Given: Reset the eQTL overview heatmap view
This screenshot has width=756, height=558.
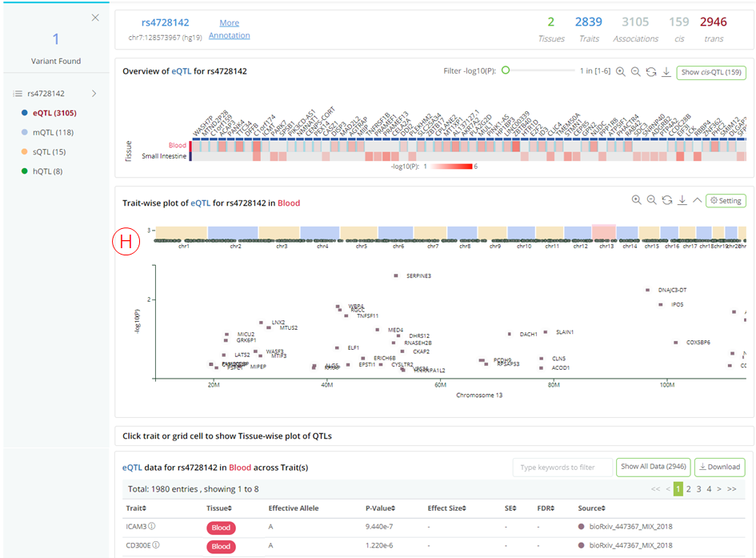Looking at the screenshot, I should tap(651, 72).
